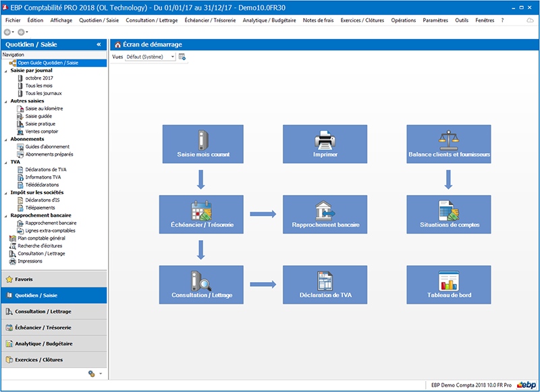
Task: Open Balance clients et fournisseurs tile
Action: click(x=449, y=144)
